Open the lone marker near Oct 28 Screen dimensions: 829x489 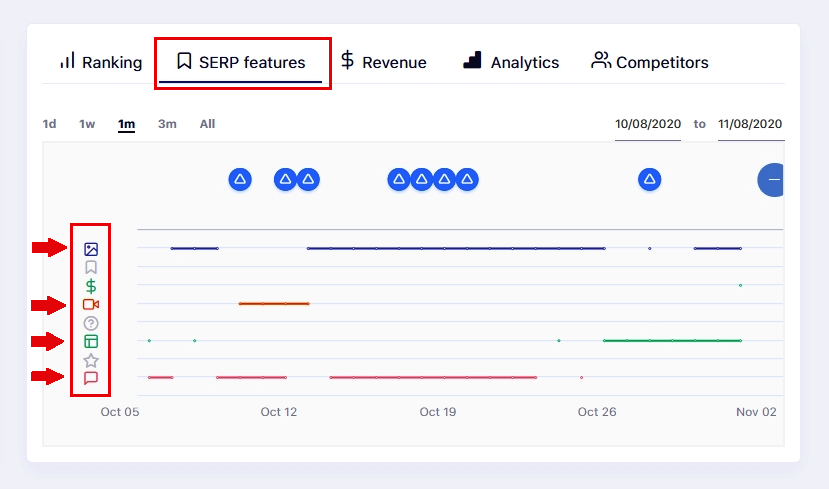pyautogui.click(x=650, y=180)
